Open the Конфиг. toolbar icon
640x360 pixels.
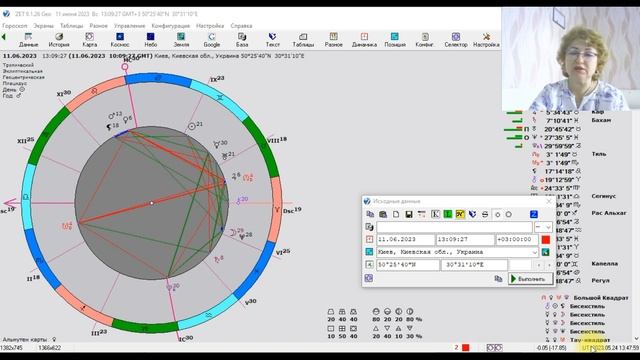425,40
